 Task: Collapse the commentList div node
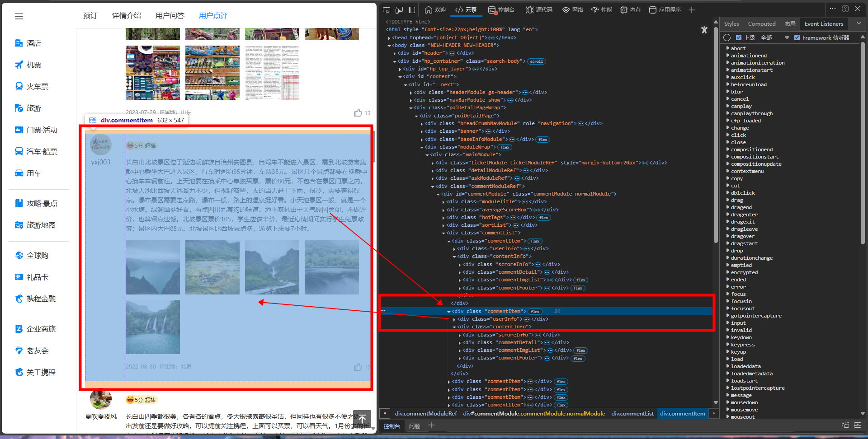click(x=443, y=233)
